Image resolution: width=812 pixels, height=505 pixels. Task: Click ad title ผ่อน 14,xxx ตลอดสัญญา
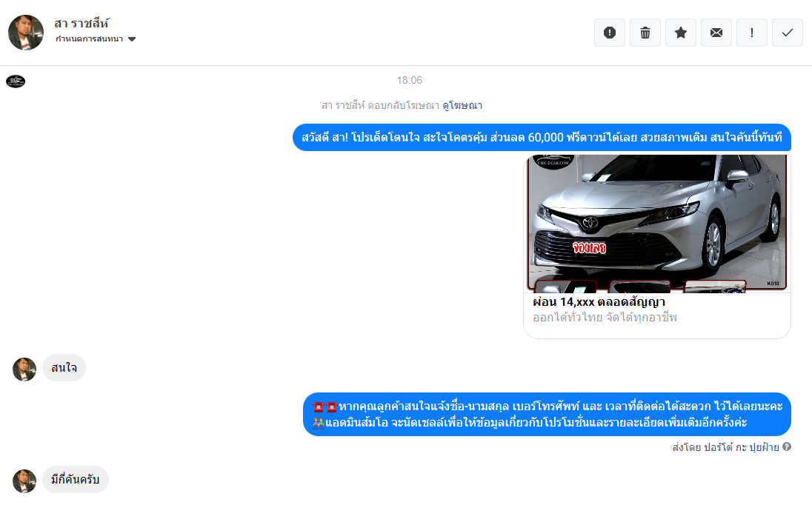tap(599, 302)
